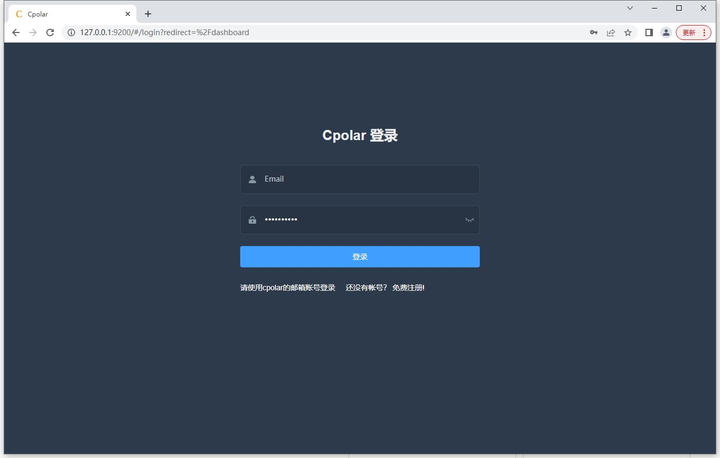Image resolution: width=720 pixels, height=458 pixels.
Task: Toggle password visibility eye icon
Action: coord(469,220)
